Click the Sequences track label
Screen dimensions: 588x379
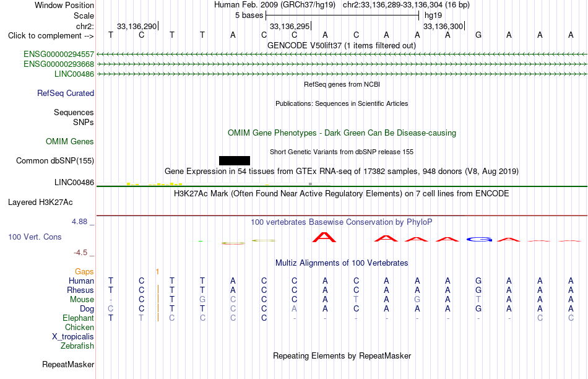point(74,112)
